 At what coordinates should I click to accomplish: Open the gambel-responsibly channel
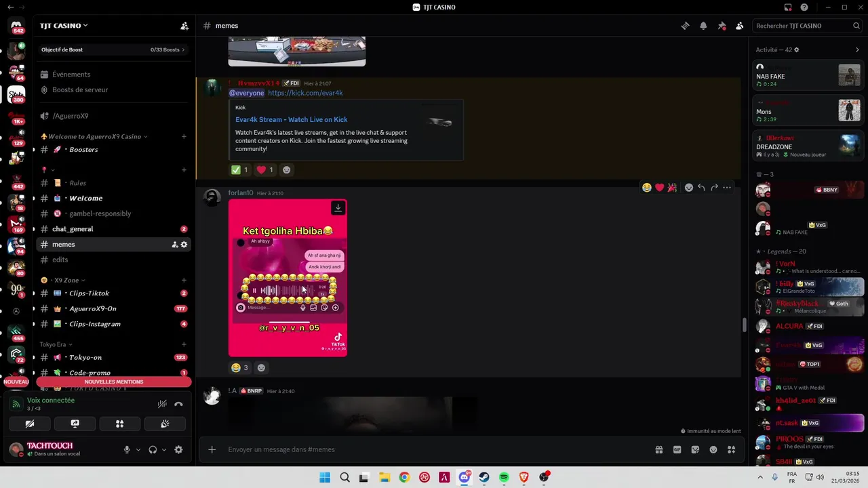(113, 213)
